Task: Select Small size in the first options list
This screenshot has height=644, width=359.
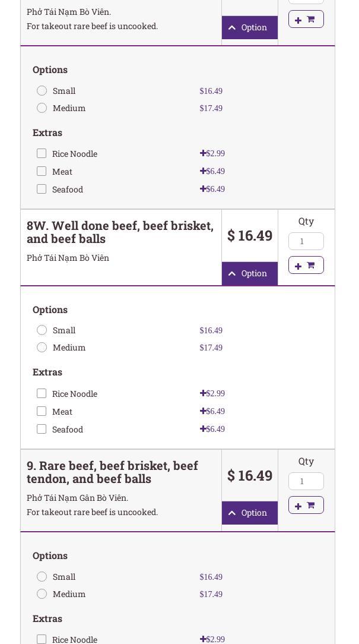Action: 42,91
